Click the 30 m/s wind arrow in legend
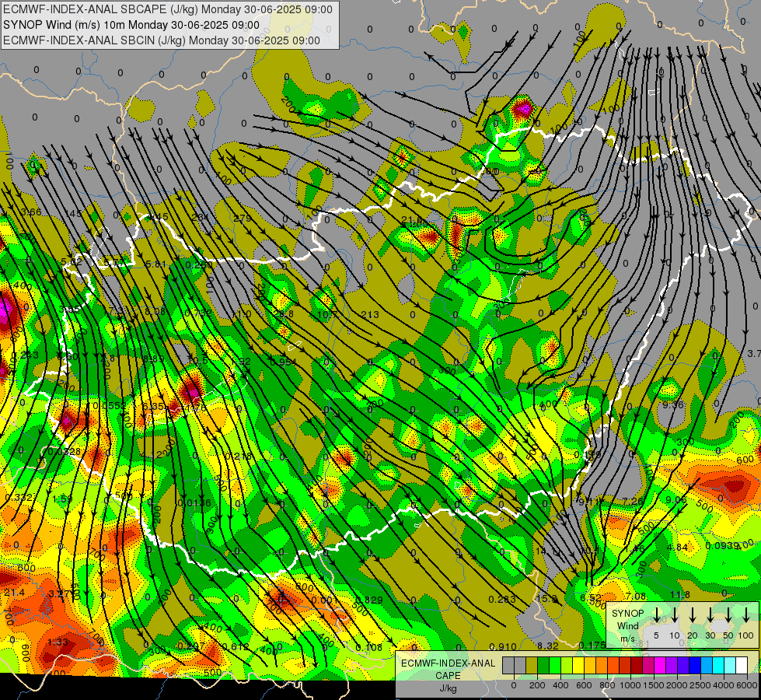Screen dimensions: 761x700 pos(710,615)
